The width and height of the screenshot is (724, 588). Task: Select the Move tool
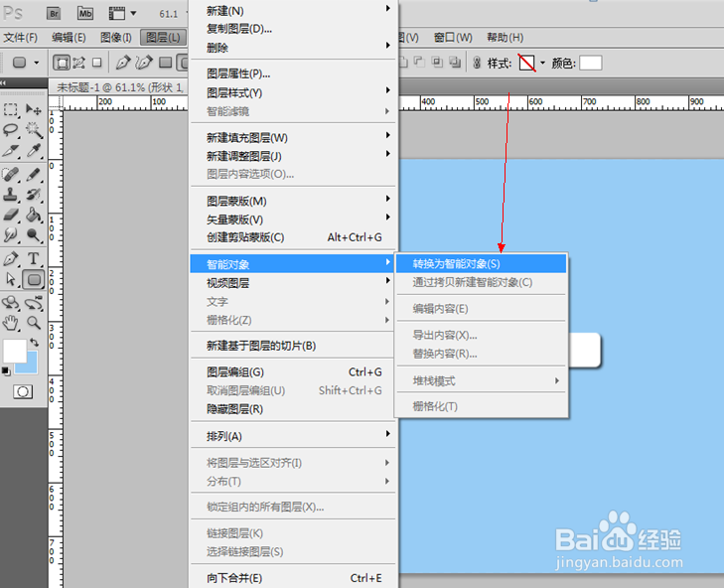[x=33, y=109]
